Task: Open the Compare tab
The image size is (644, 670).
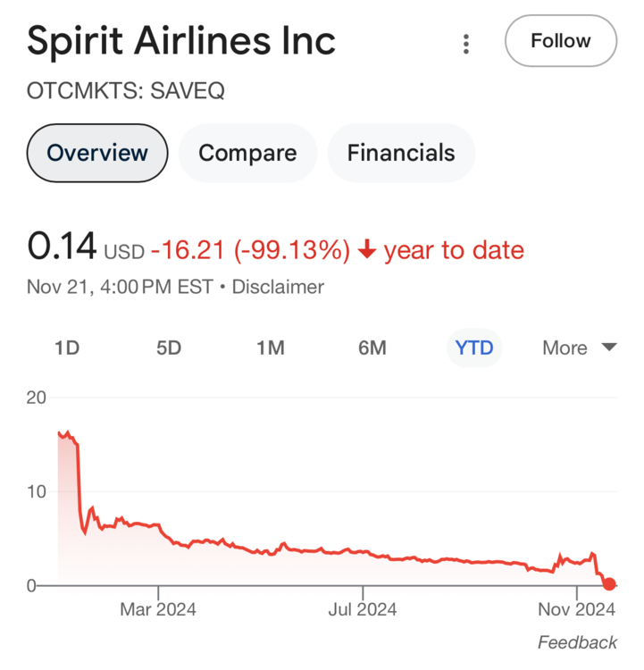Action: (x=247, y=153)
